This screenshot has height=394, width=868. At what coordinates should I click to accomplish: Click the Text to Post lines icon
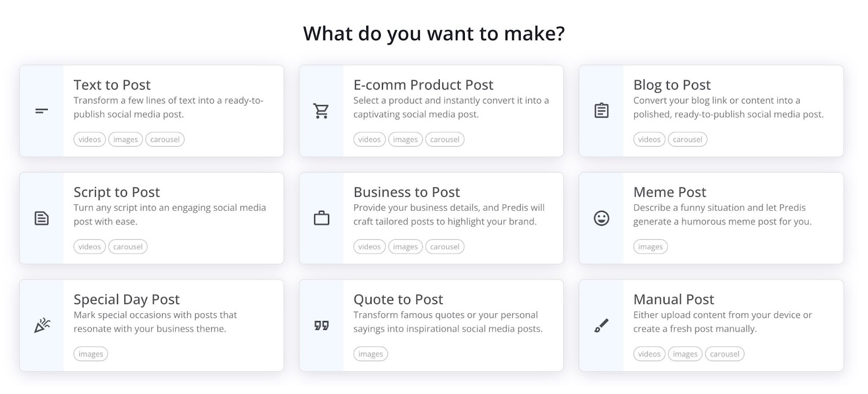point(41,111)
